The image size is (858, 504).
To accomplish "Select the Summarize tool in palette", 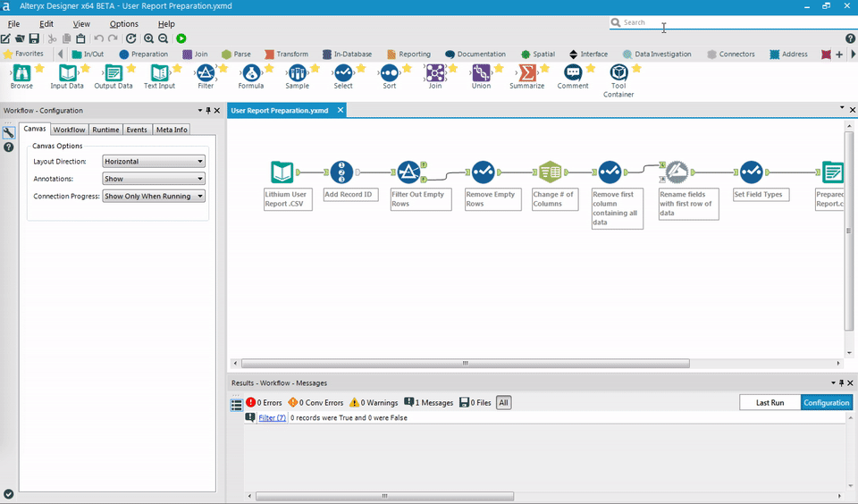I will click(527, 77).
